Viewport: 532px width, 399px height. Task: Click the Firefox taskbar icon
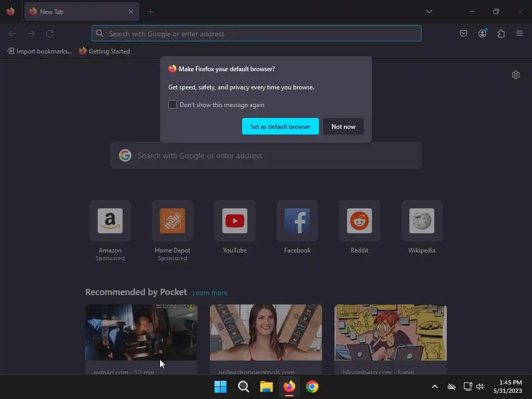tap(289, 387)
